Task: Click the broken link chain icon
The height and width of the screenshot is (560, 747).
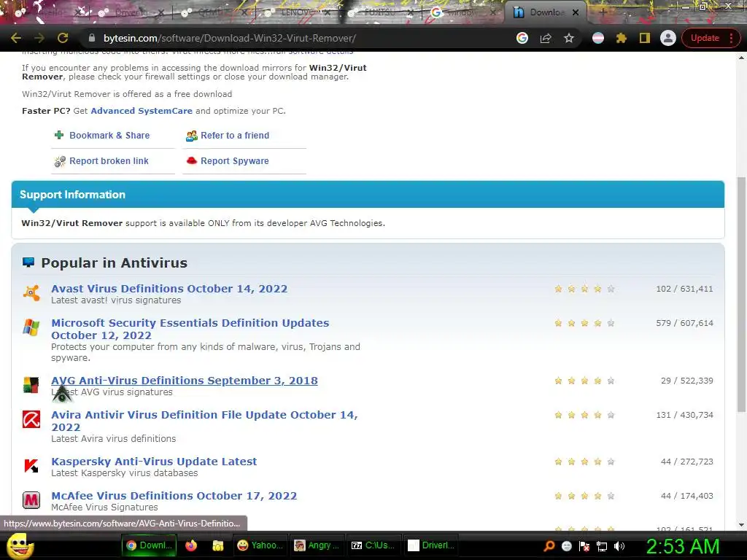Action: (x=60, y=162)
